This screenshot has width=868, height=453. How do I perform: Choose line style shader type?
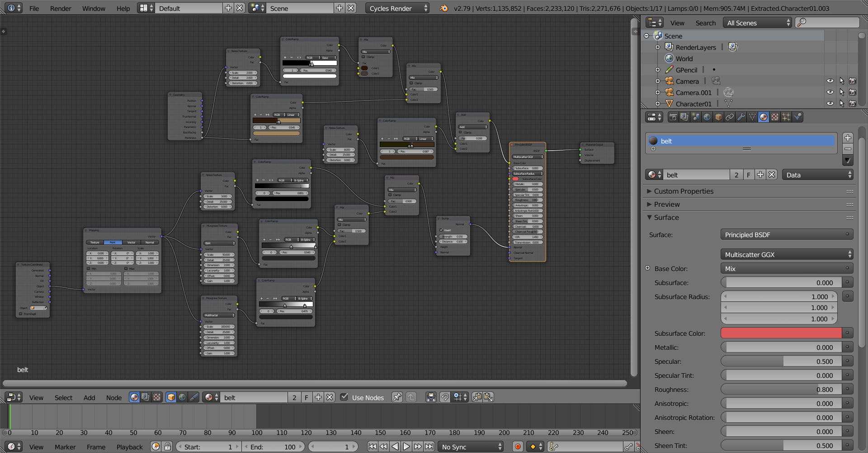(194, 397)
